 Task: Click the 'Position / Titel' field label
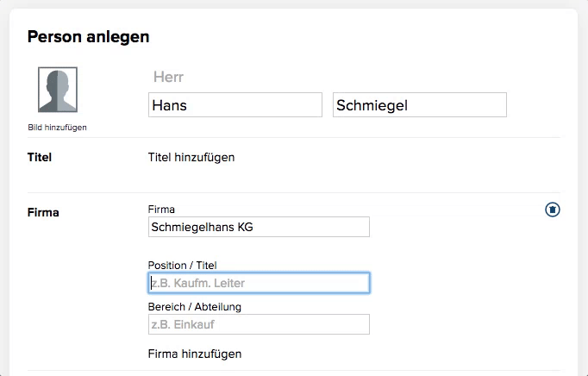(x=188, y=265)
